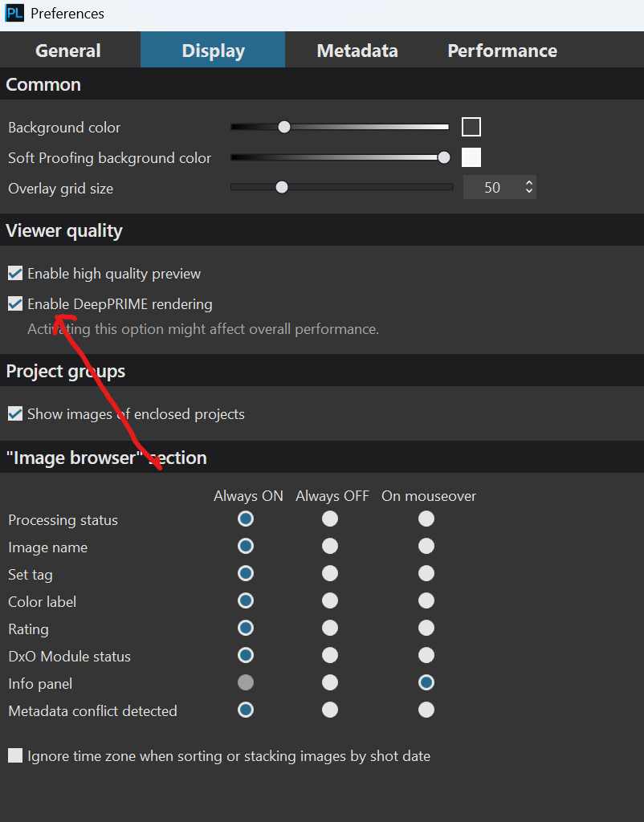Click the Background color slider handle
This screenshot has width=644, height=822.
tap(283, 127)
